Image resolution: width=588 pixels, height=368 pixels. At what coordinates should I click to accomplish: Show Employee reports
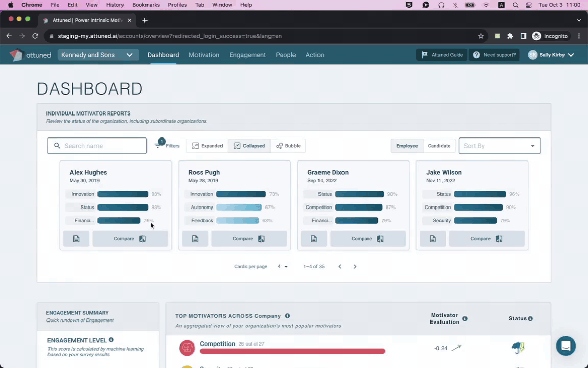[407, 146]
